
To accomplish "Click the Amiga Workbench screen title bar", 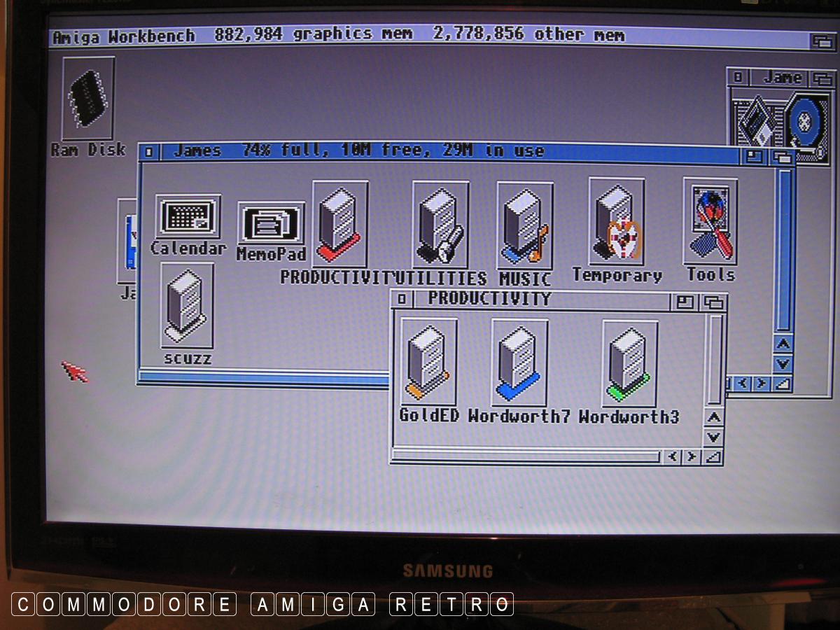I will pyautogui.click(x=420, y=36).
